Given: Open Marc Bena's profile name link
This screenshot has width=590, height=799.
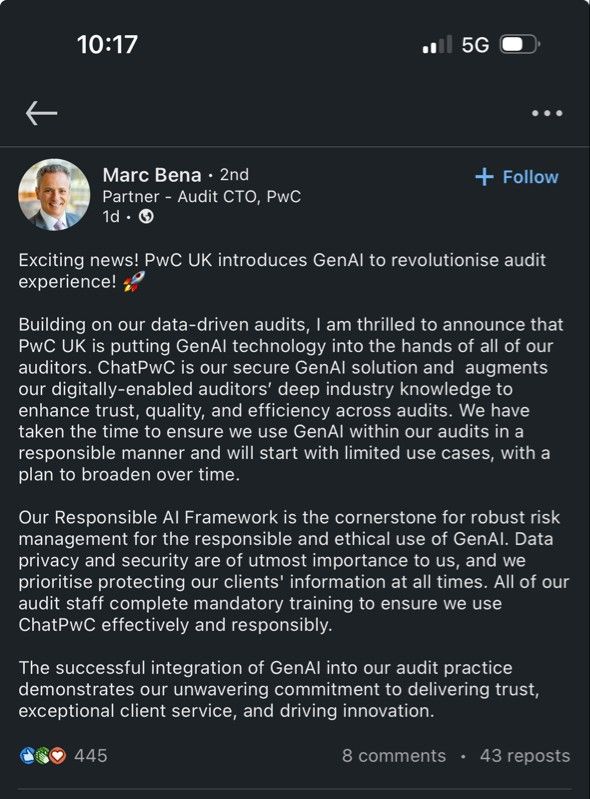Looking at the screenshot, I should (x=152, y=175).
